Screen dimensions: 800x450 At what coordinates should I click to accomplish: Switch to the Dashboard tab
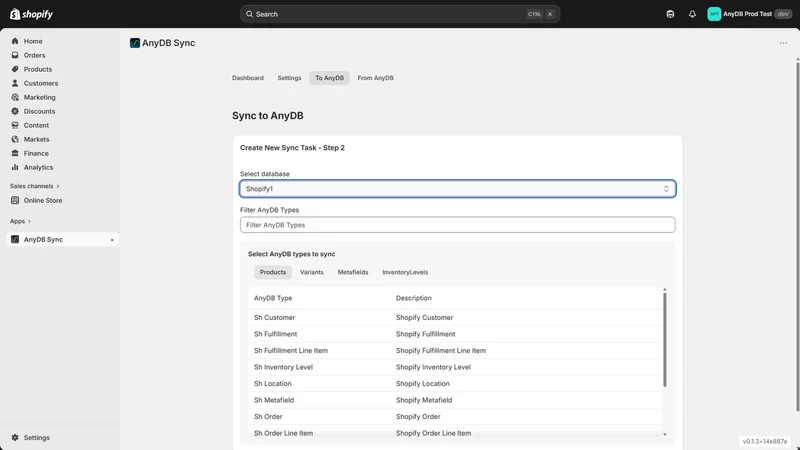click(248, 78)
